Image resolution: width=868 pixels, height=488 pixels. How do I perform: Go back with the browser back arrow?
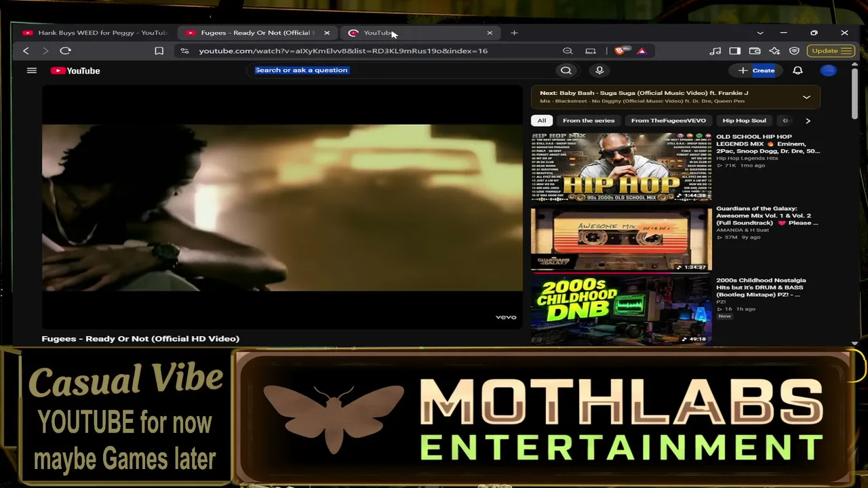click(x=26, y=51)
